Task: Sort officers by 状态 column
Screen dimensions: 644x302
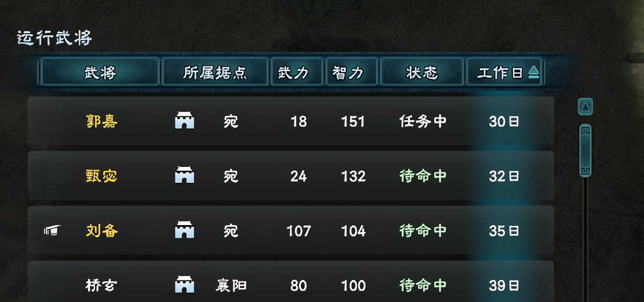Action: pyautogui.click(x=421, y=72)
